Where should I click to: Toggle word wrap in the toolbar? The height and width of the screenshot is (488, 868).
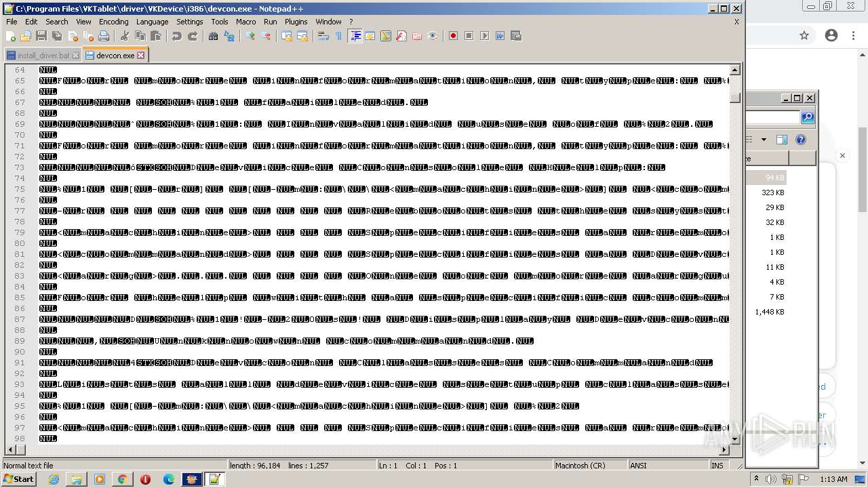click(323, 36)
